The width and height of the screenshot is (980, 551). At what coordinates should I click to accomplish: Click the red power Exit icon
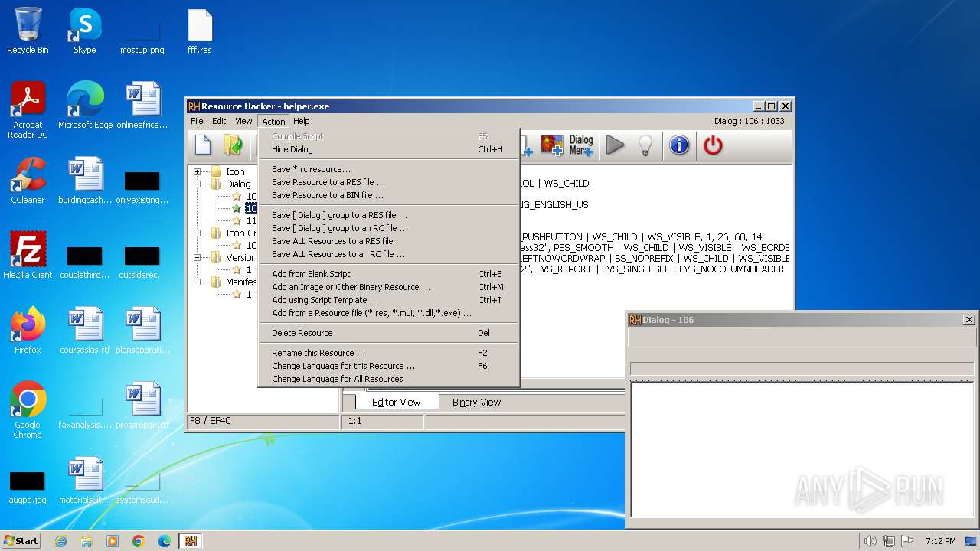713,145
